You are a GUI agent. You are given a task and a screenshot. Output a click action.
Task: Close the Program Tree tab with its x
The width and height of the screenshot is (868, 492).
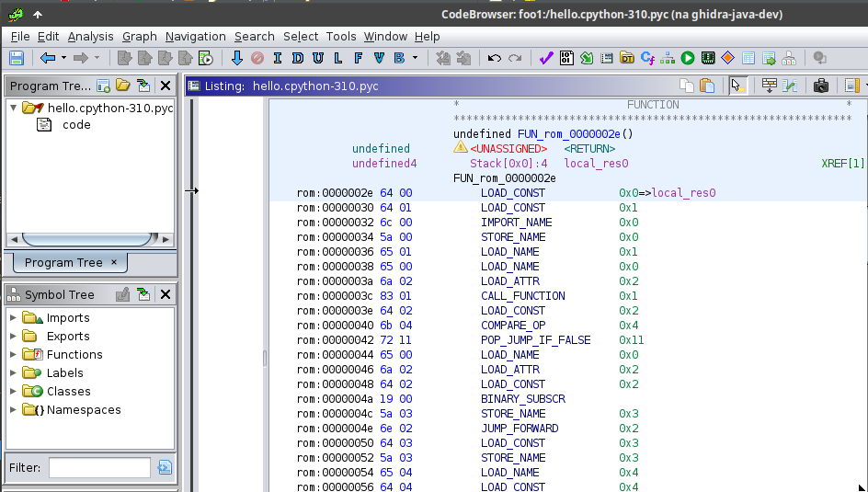point(114,262)
